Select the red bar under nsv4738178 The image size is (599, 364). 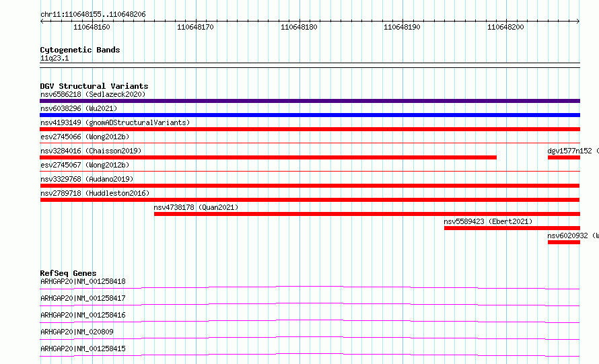pos(367,214)
